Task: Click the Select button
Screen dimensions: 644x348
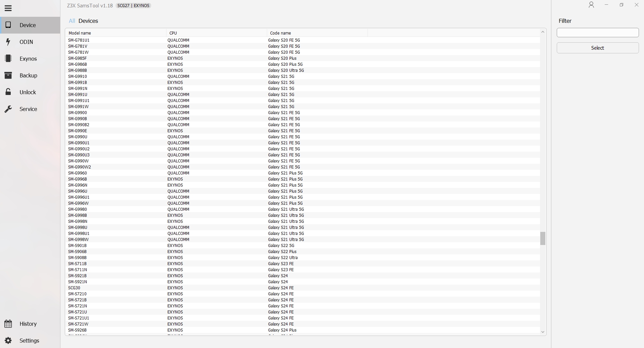Action: tap(598, 48)
